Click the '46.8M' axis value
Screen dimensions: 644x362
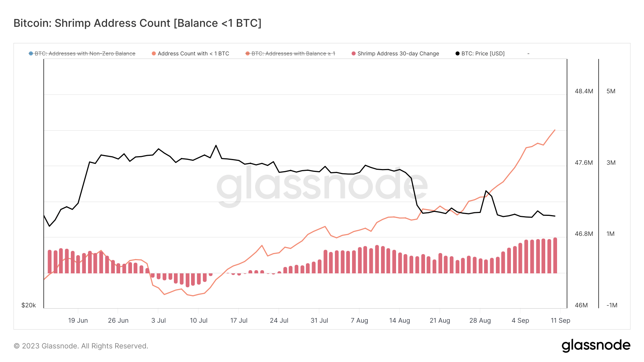coord(584,234)
